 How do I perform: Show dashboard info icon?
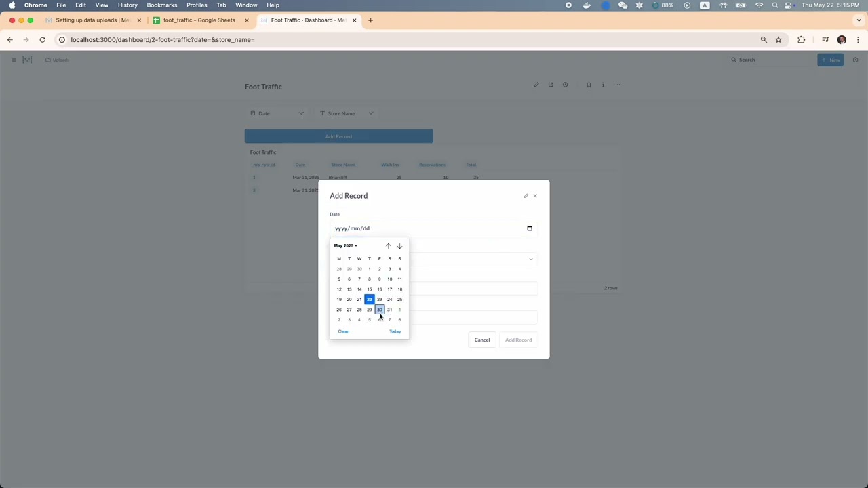pyautogui.click(x=603, y=85)
